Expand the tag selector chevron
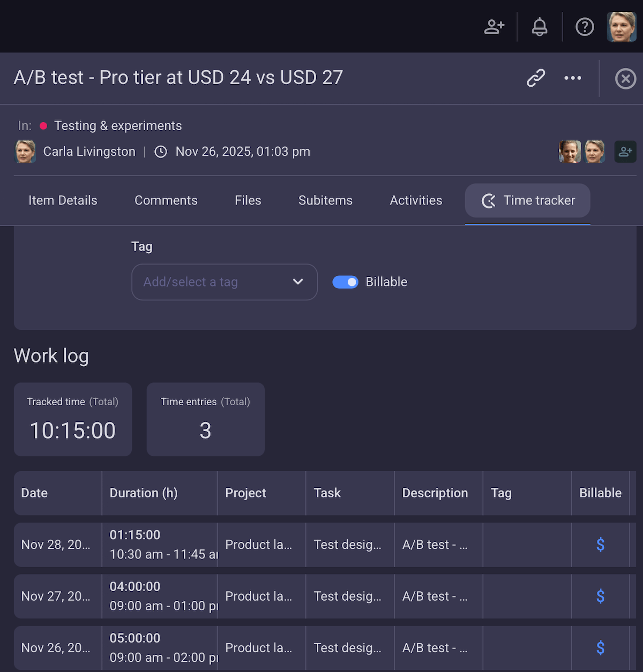Image resolution: width=643 pixels, height=672 pixels. [x=297, y=282]
